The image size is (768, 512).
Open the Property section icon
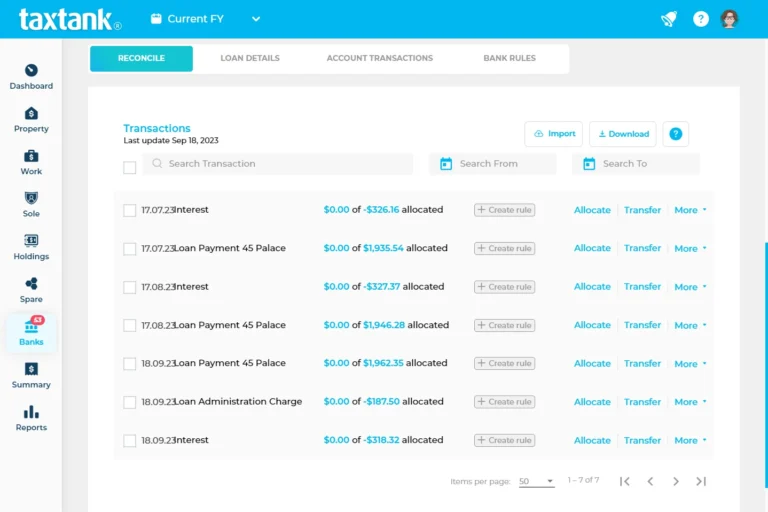pyautogui.click(x=31, y=114)
